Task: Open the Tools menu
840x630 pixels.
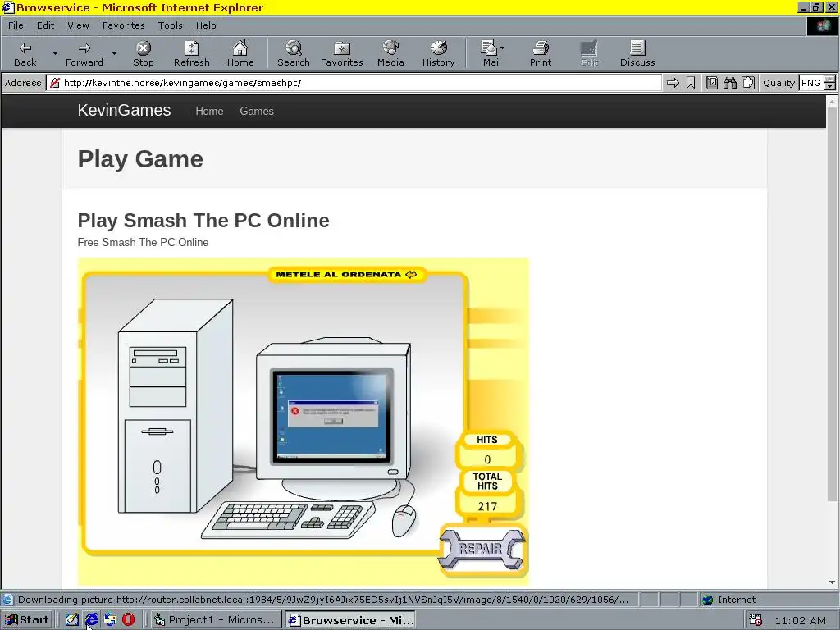Action: pyautogui.click(x=170, y=25)
